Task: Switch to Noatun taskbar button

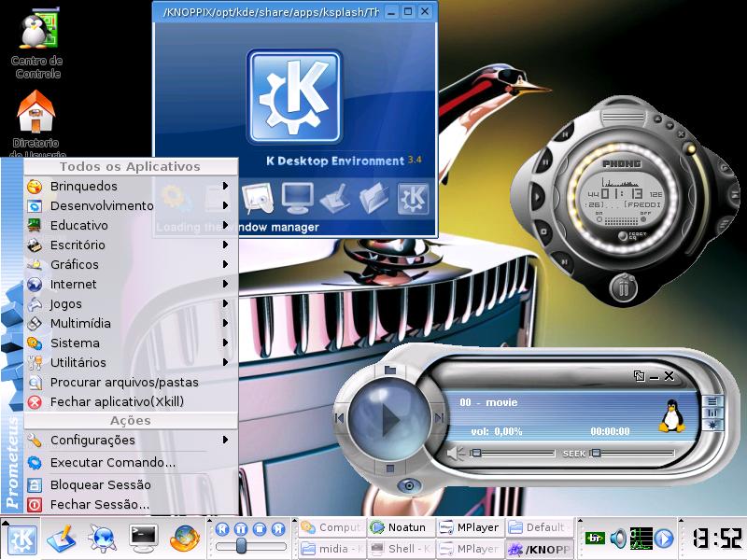Action: (x=402, y=527)
